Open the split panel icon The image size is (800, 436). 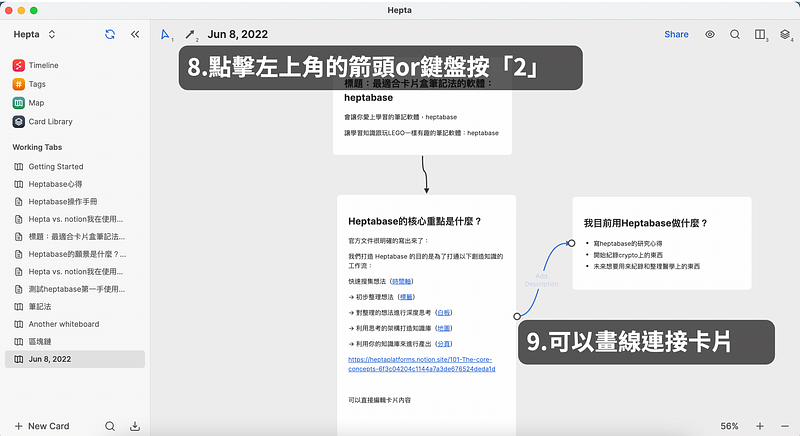coord(760,34)
